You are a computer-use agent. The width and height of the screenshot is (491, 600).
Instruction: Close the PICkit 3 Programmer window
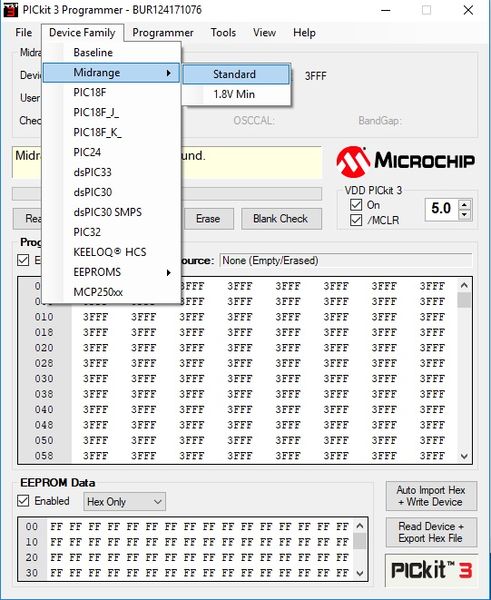(x=468, y=10)
